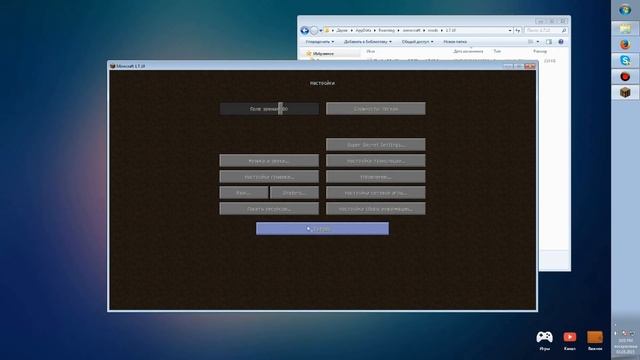Open Super Secret Settings in Minecraft
640x360 pixels.
pos(376,144)
